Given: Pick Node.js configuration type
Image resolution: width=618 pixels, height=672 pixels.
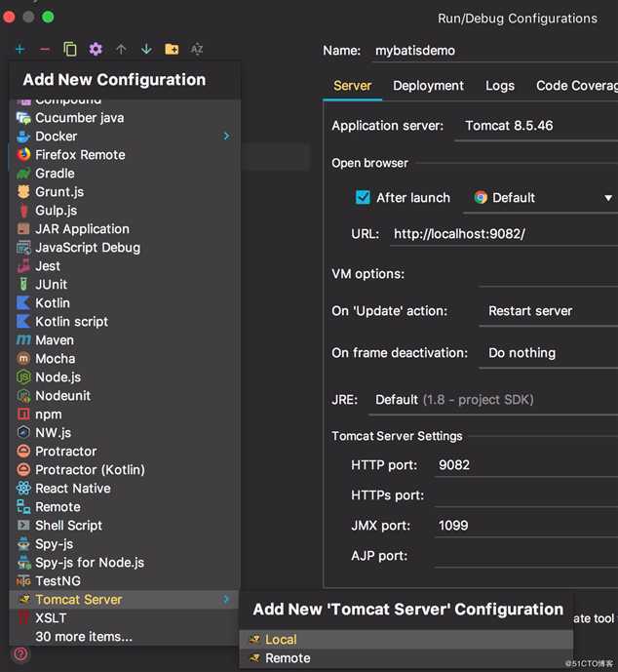Looking at the screenshot, I should pos(124,376).
